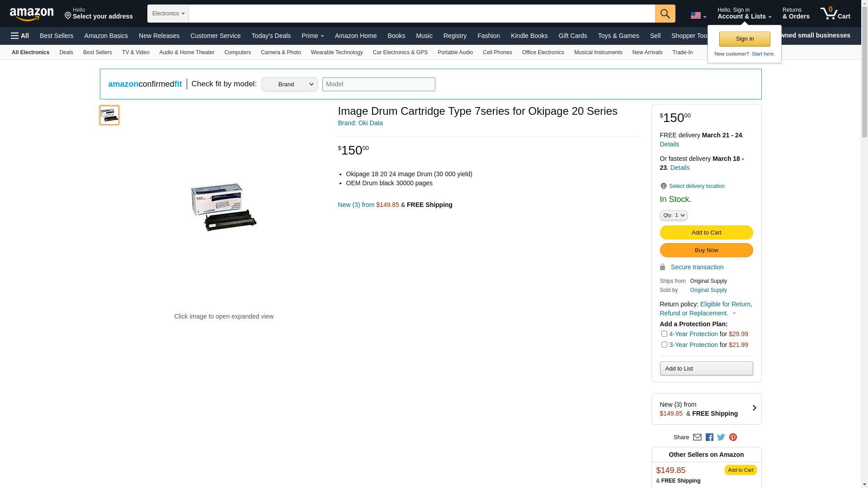Share the product on Facebook

pos(709,437)
